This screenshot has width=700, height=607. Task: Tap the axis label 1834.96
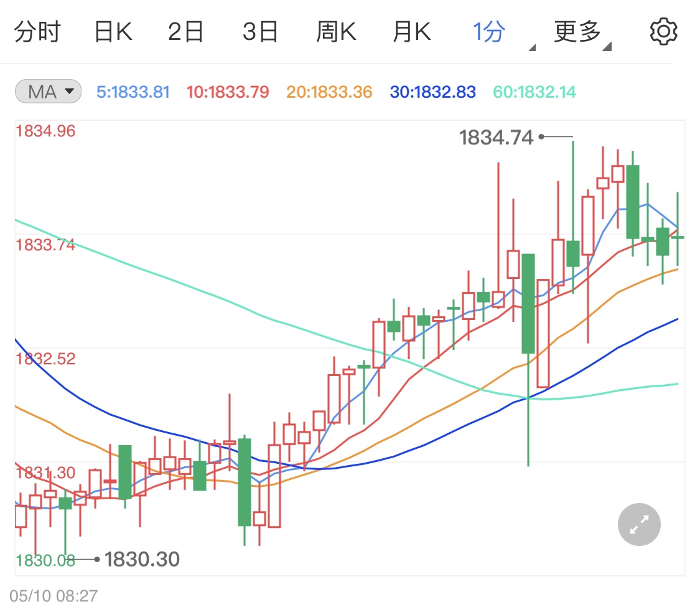coord(45,131)
